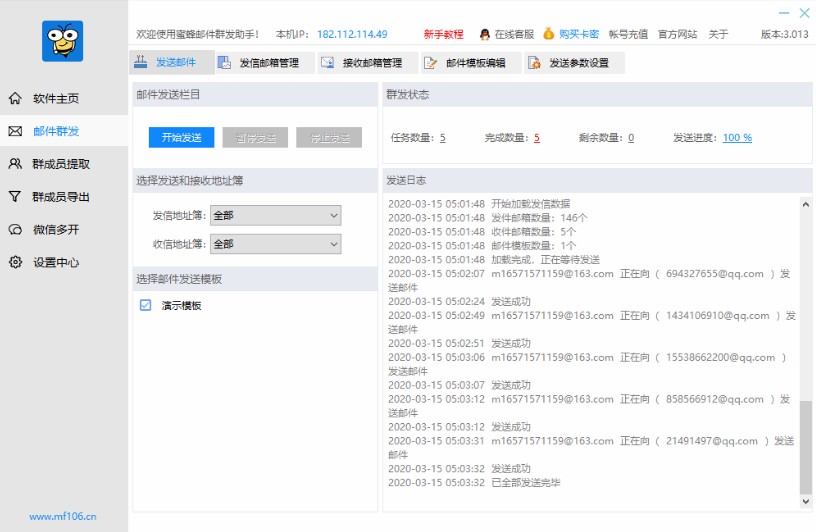This screenshot has width=816, height=532.
Task: Click the chat icon beside 微信多开
Action: (16, 229)
